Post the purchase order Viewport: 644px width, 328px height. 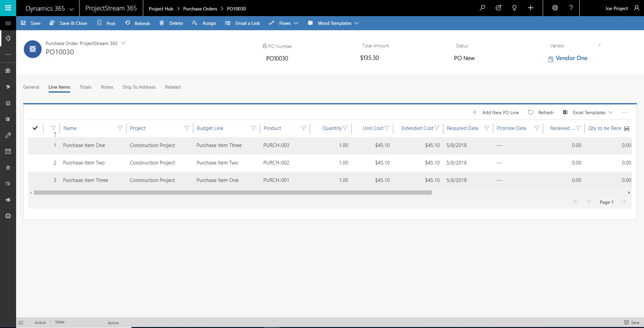point(106,23)
